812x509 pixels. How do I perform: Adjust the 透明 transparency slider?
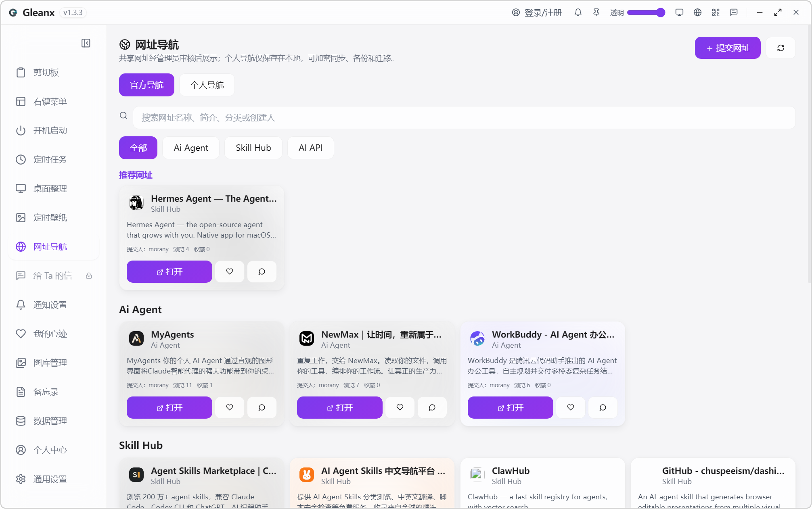[646, 13]
